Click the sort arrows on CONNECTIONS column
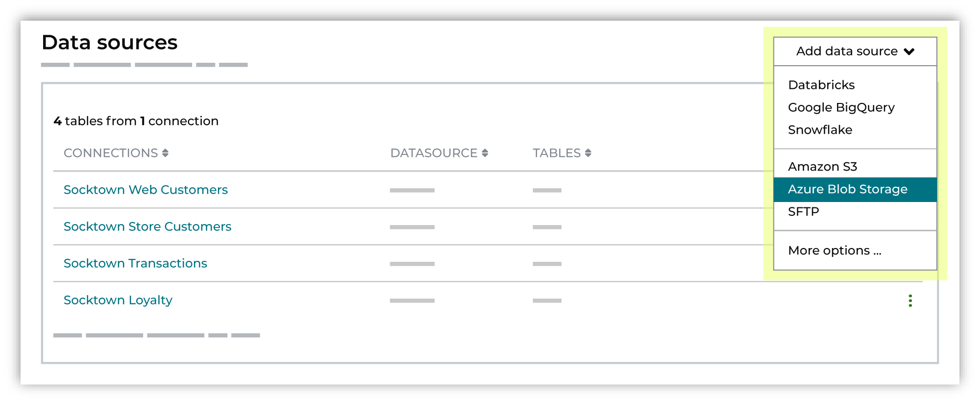 pyautogui.click(x=166, y=153)
